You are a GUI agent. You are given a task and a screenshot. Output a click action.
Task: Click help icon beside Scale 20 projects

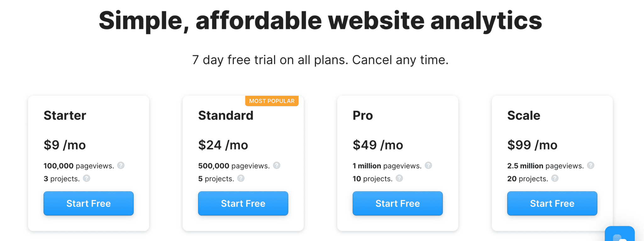(x=555, y=178)
